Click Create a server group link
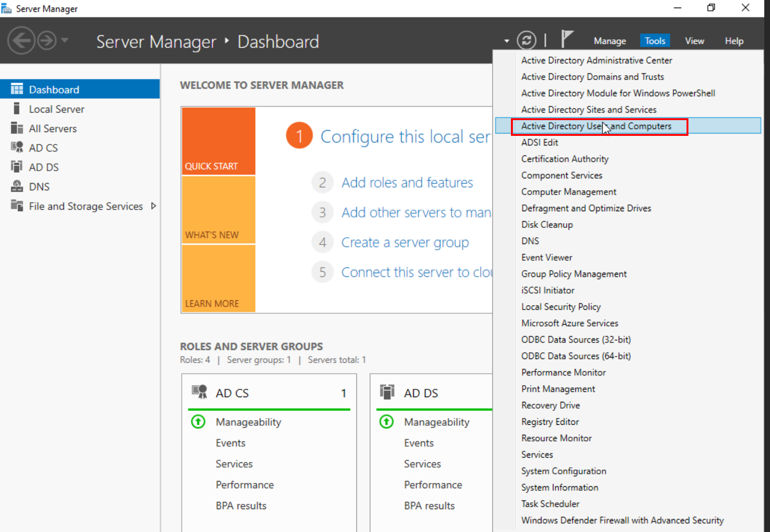 coord(405,243)
